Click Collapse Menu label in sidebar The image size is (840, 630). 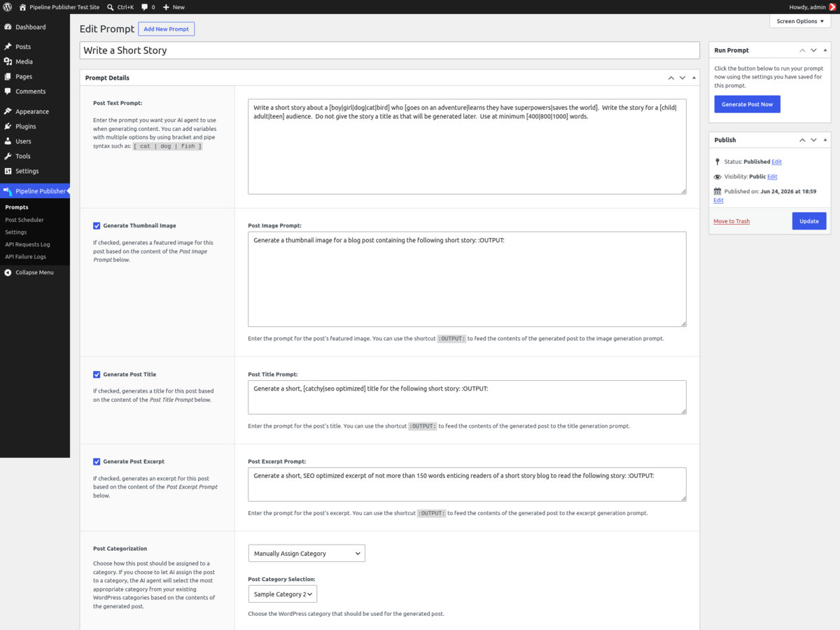point(34,272)
